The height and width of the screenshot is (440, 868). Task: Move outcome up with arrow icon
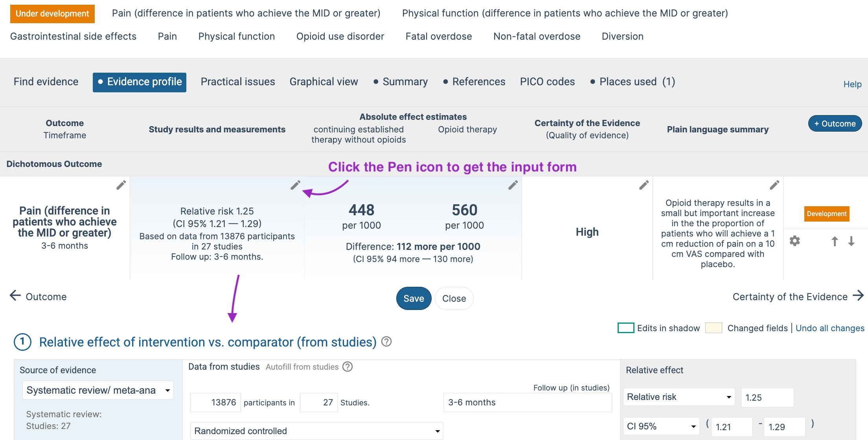[x=835, y=241]
